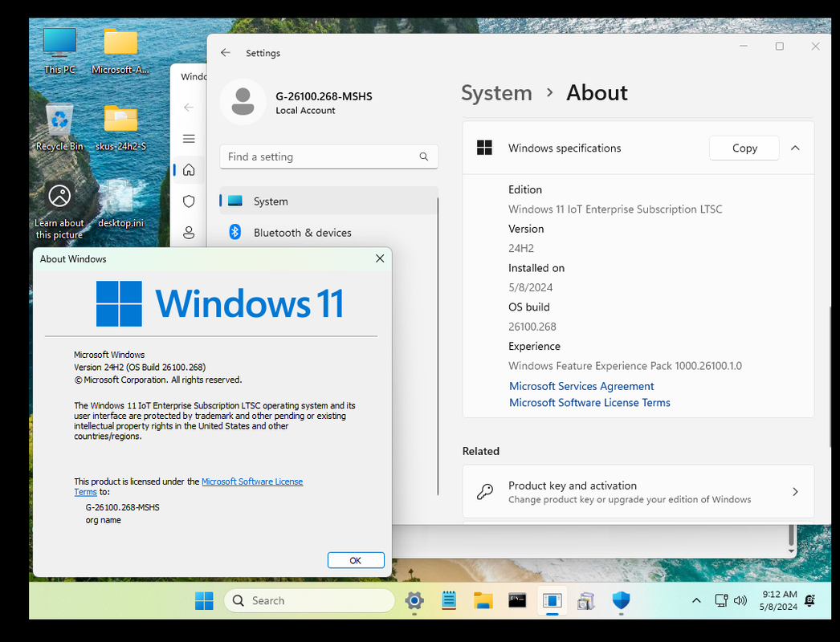
Task: Open Settings gear on the taskbar
Action: point(414,601)
